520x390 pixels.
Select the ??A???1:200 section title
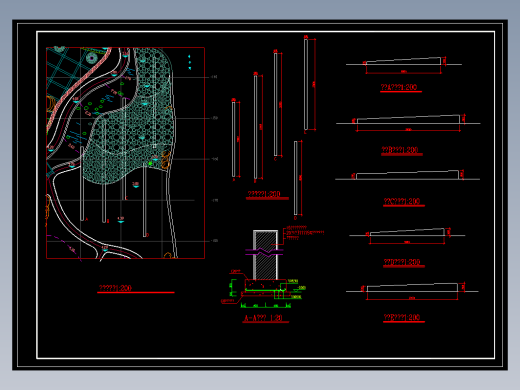coord(399,87)
